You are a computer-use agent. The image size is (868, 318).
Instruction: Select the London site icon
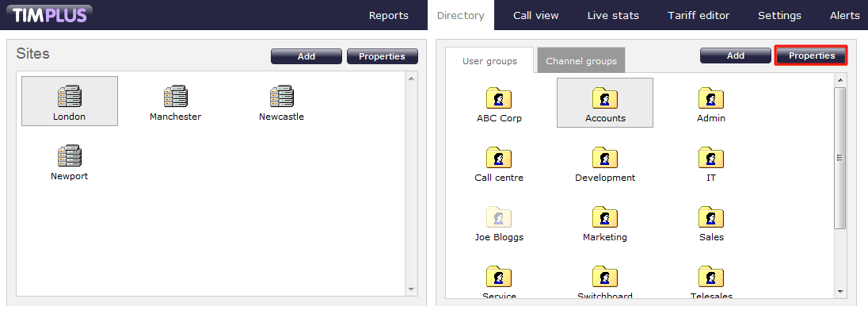tap(70, 98)
